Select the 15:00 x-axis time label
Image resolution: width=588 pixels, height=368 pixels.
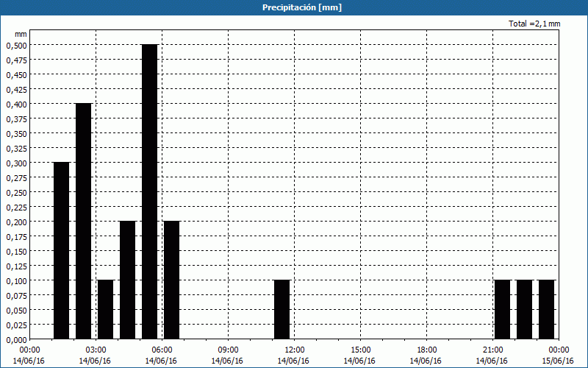pos(361,350)
